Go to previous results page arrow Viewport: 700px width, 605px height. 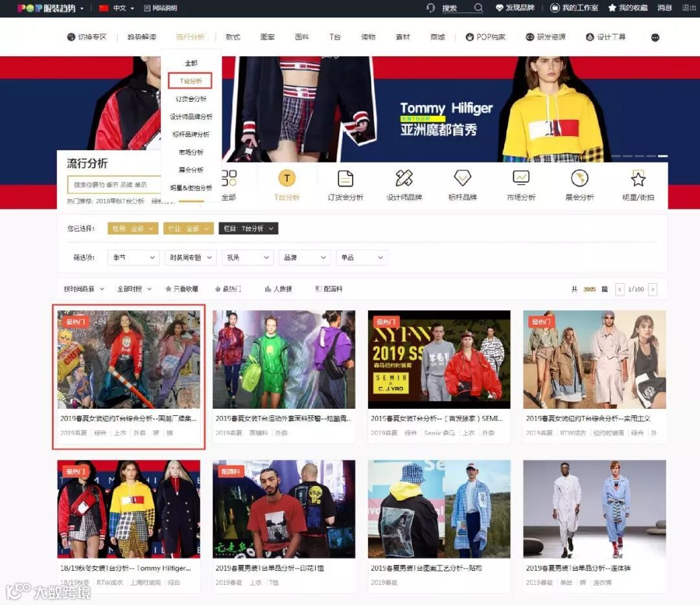620,289
